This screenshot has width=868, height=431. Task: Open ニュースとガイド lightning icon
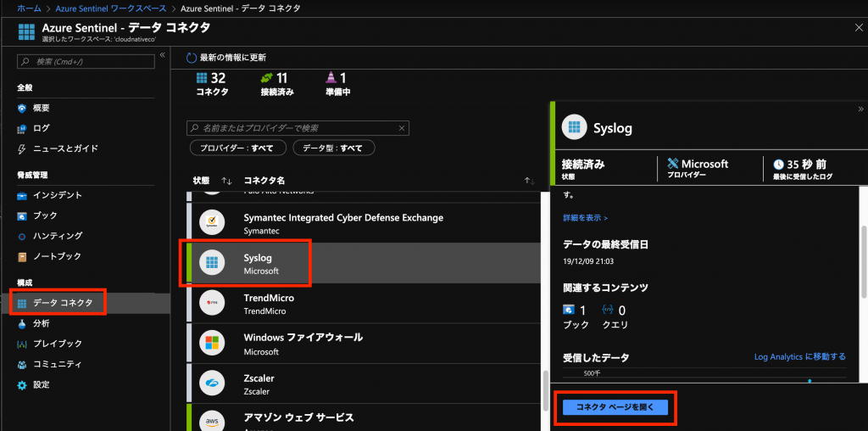[x=22, y=149]
